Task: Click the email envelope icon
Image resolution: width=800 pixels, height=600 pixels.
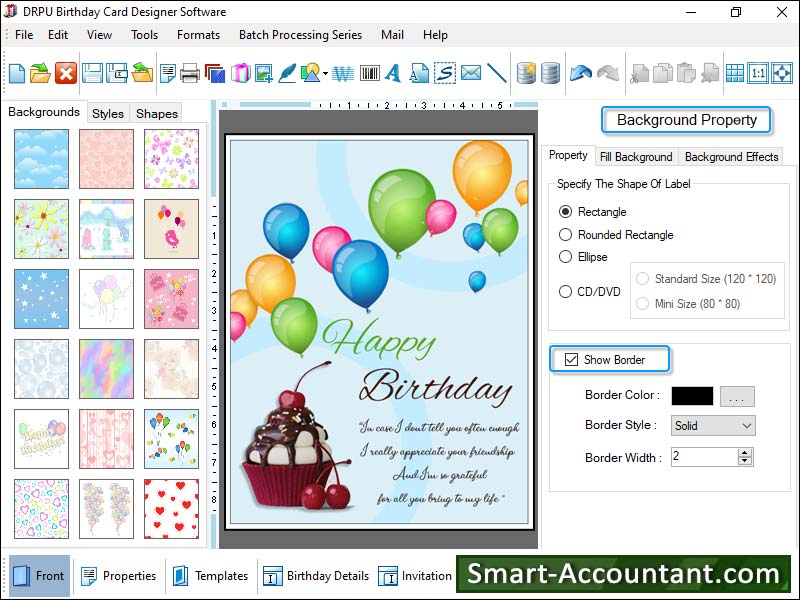Action: (470, 73)
